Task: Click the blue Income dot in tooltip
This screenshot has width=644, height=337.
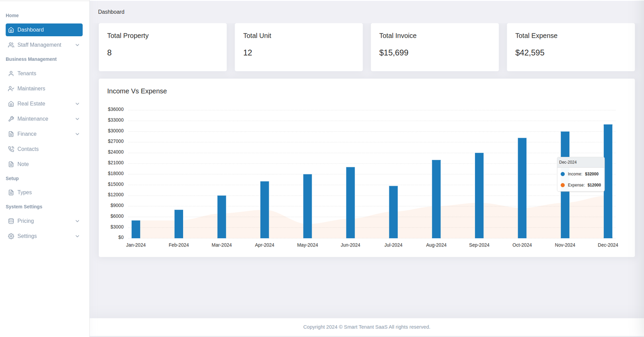Action: coord(563,174)
